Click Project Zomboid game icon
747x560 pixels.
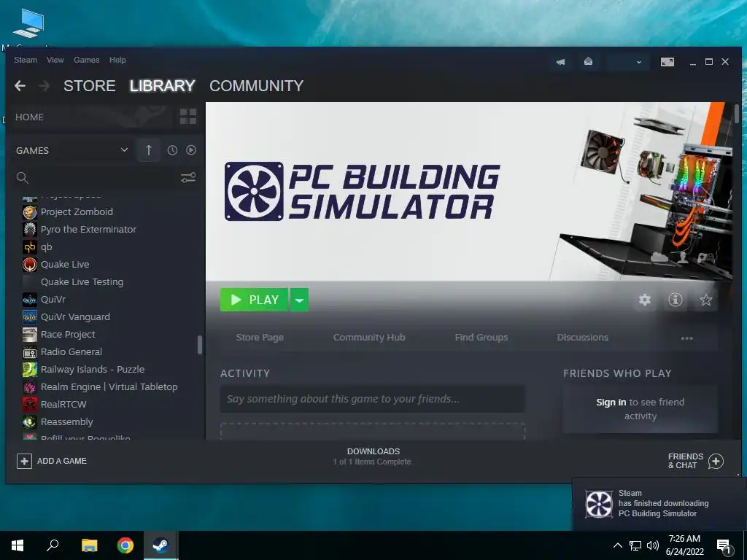point(29,212)
